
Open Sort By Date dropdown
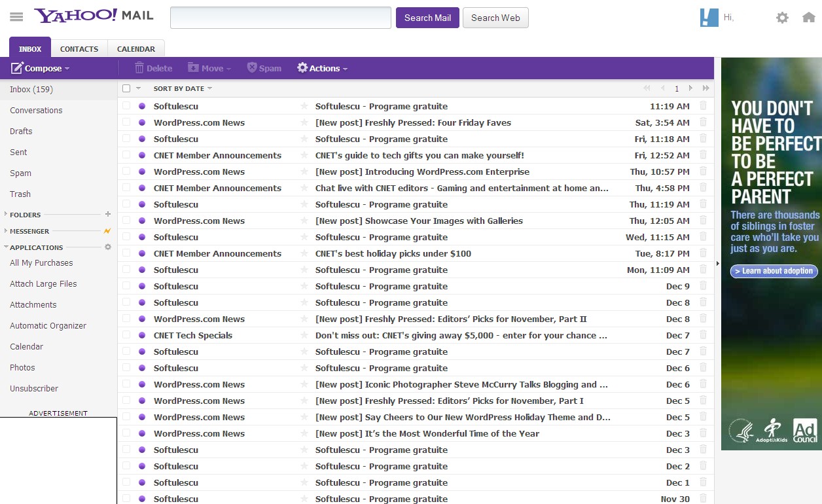point(183,88)
